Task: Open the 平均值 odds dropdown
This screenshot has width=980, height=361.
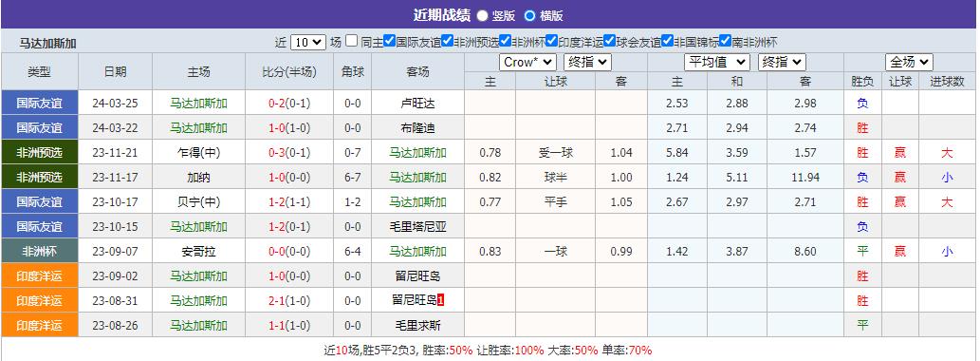Action: click(x=717, y=62)
